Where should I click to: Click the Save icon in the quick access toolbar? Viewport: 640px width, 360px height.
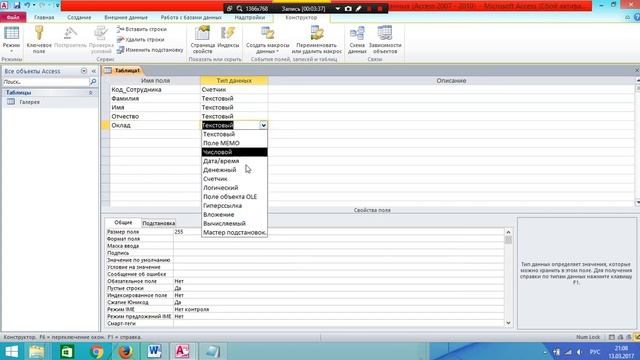[x=17, y=5]
